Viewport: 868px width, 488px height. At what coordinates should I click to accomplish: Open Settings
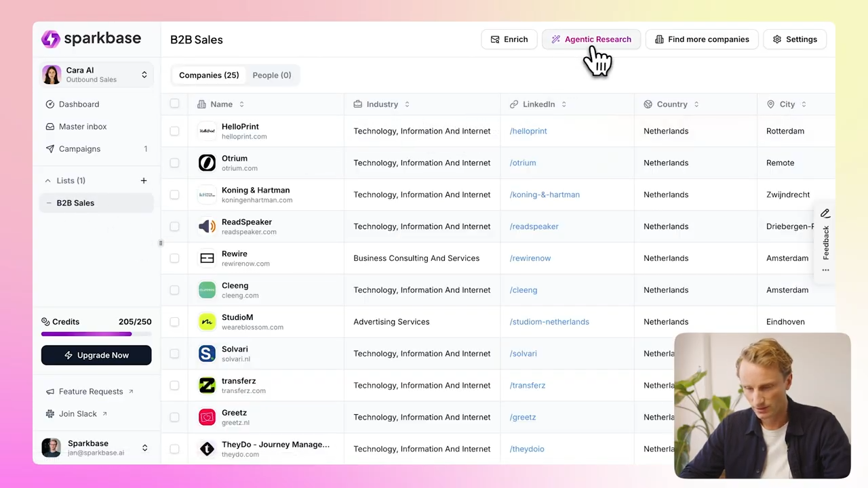[x=795, y=39]
